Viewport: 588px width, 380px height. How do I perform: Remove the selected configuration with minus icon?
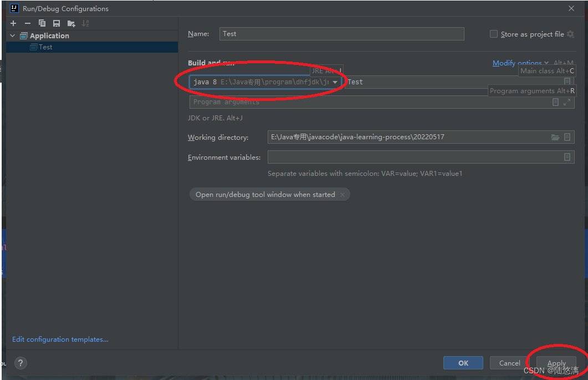[x=28, y=23]
